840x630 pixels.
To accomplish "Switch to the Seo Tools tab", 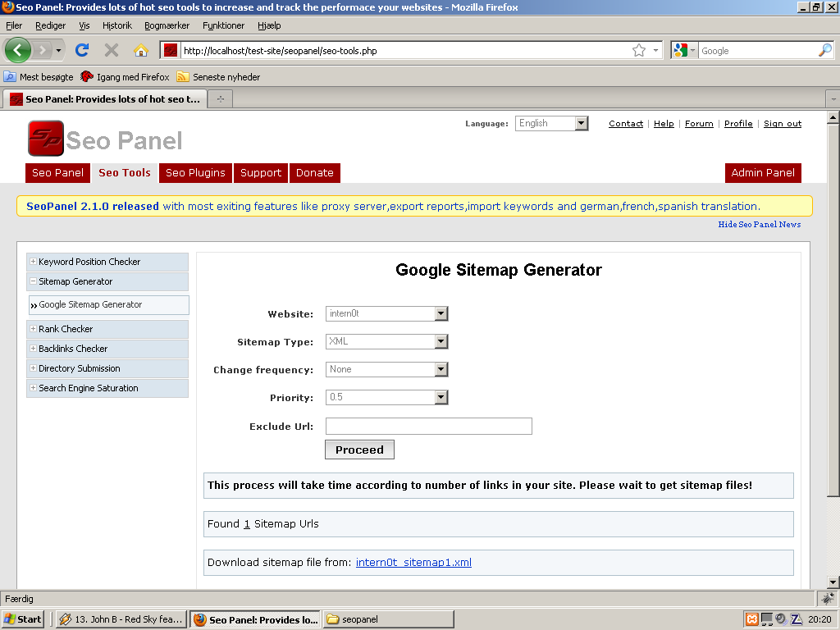I will pyautogui.click(x=125, y=172).
